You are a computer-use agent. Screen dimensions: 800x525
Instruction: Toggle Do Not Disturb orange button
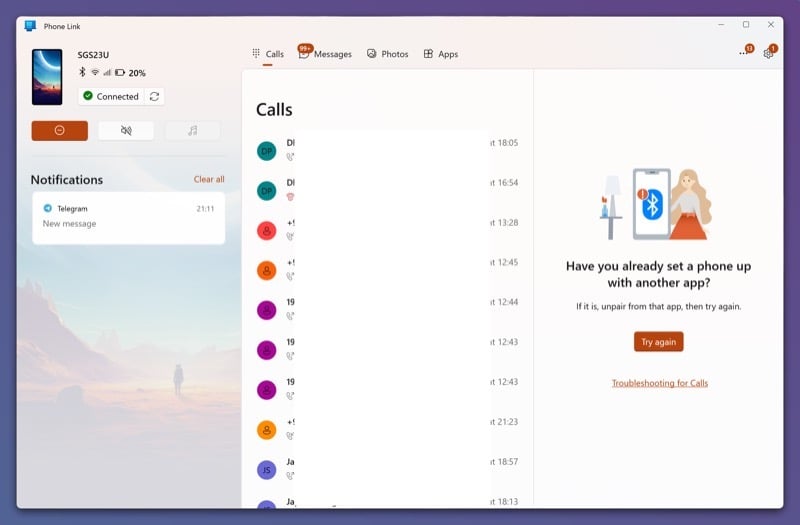click(x=60, y=131)
